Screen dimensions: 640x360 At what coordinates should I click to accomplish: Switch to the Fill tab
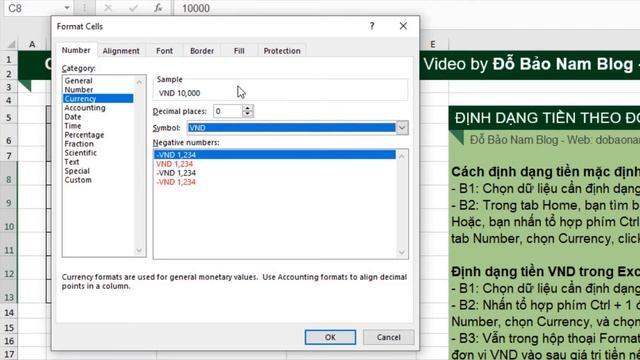click(x=239, y=51)
